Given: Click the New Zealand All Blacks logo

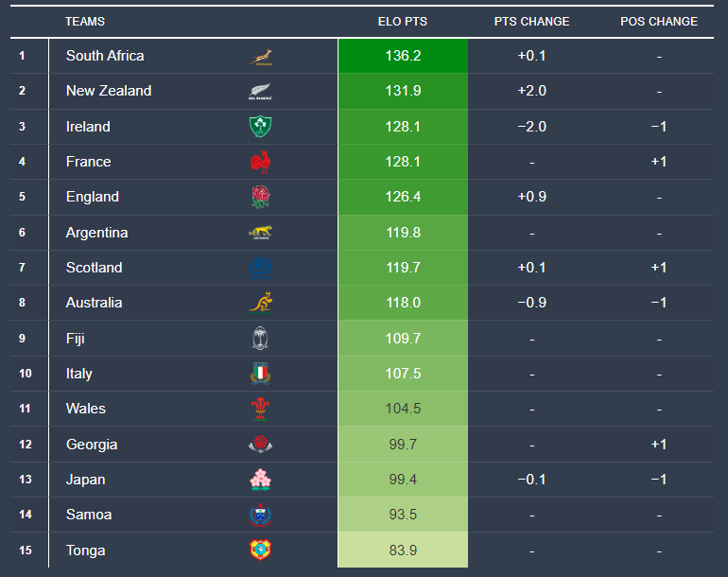Looking at the screenshot, I should [260, 92].
